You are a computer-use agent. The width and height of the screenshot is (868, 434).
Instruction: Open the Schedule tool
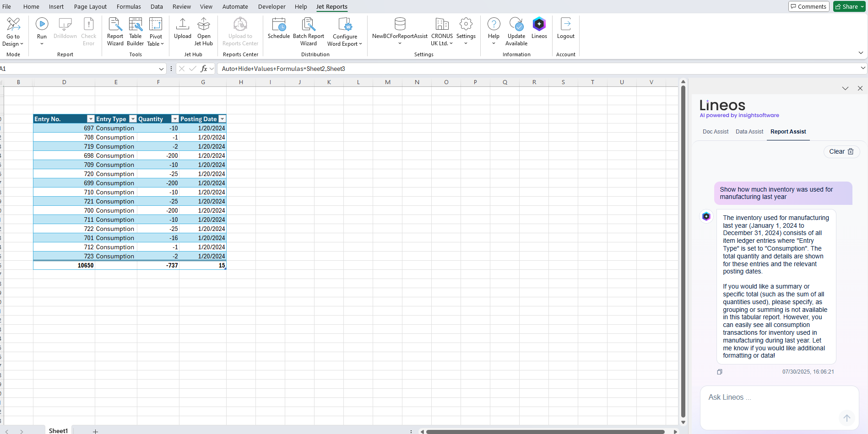(278, 30)
